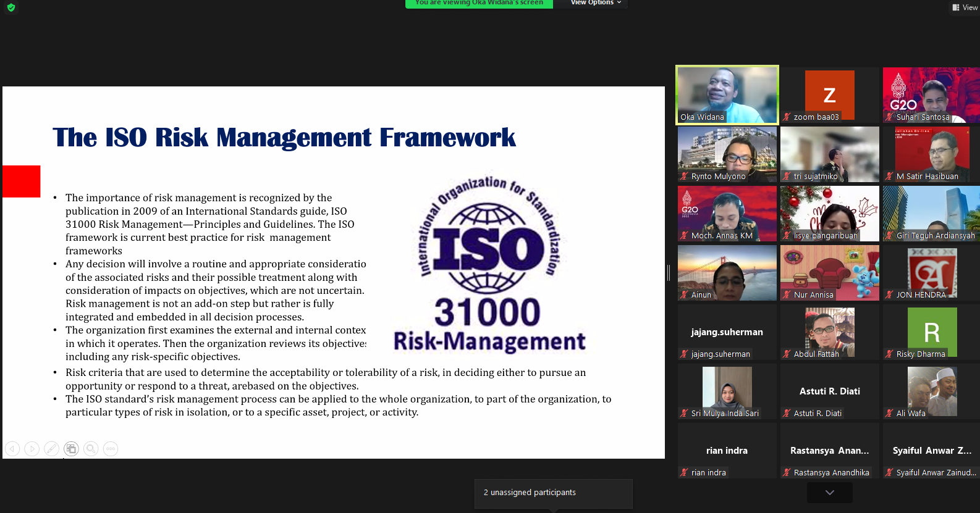The height and width of the screenshot is (513, 980).
Task: Click Giri Teguh Ardiansyah's muted microphone icon
Action: coord(889,235)
